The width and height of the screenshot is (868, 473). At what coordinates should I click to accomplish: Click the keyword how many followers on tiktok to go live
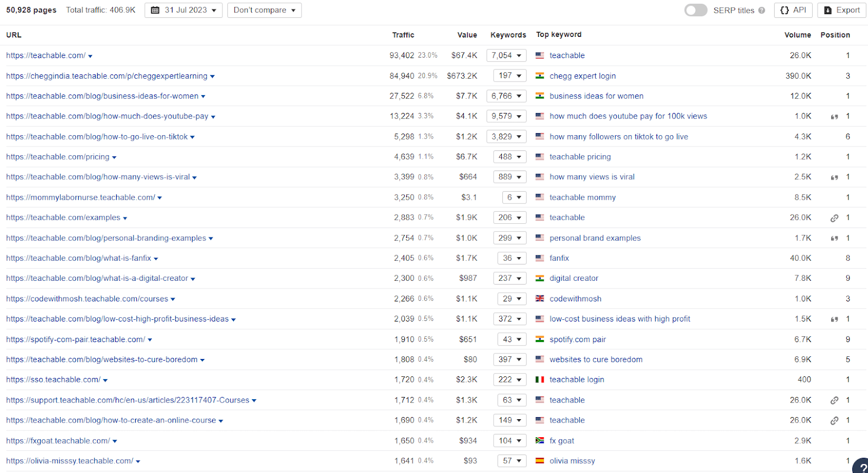(x=618, y=137)
